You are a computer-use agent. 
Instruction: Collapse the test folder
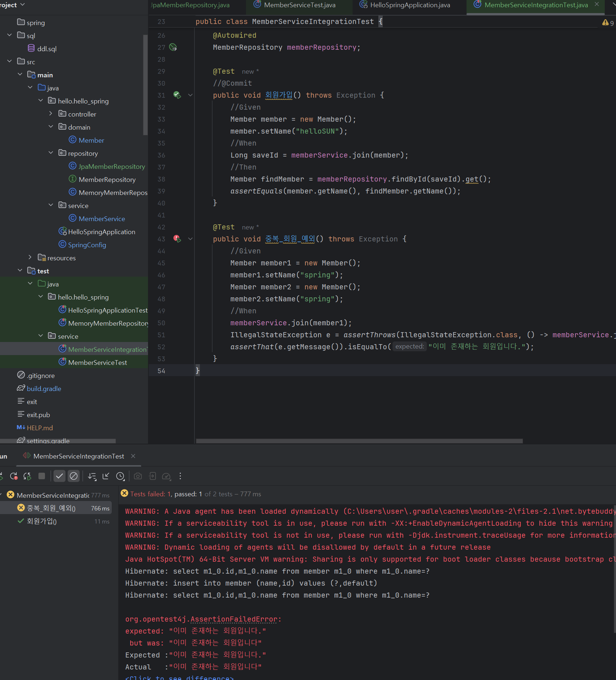(20, 270)
